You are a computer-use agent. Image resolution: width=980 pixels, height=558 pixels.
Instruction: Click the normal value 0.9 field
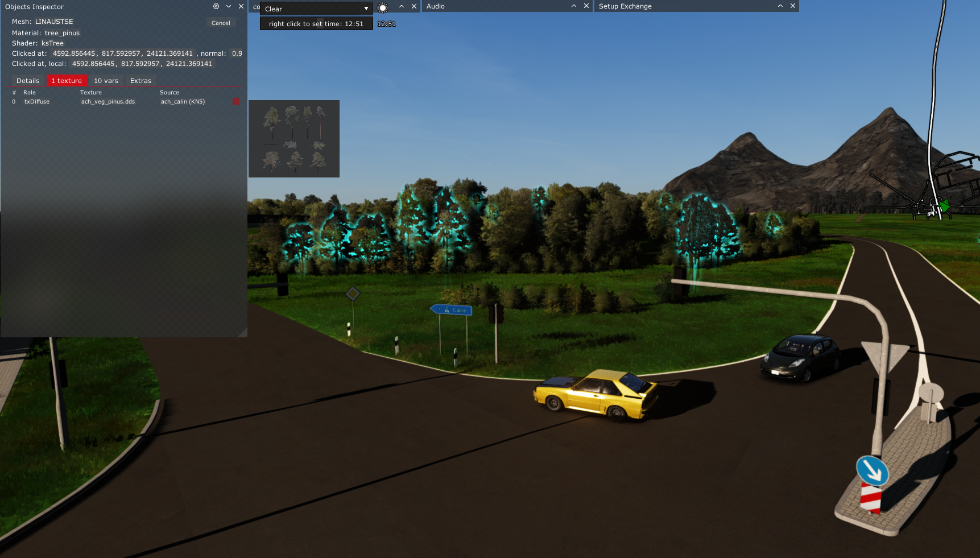click(x=237, y=53)
